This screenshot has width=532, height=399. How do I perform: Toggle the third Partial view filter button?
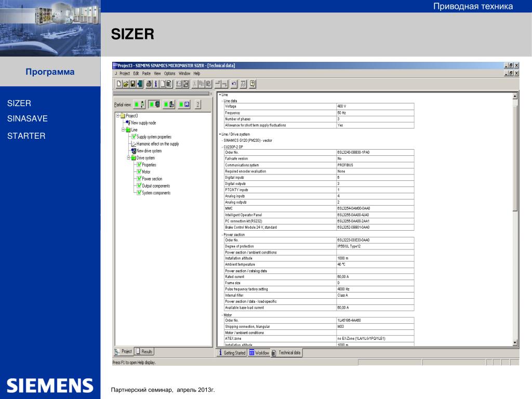pos(169,104)
